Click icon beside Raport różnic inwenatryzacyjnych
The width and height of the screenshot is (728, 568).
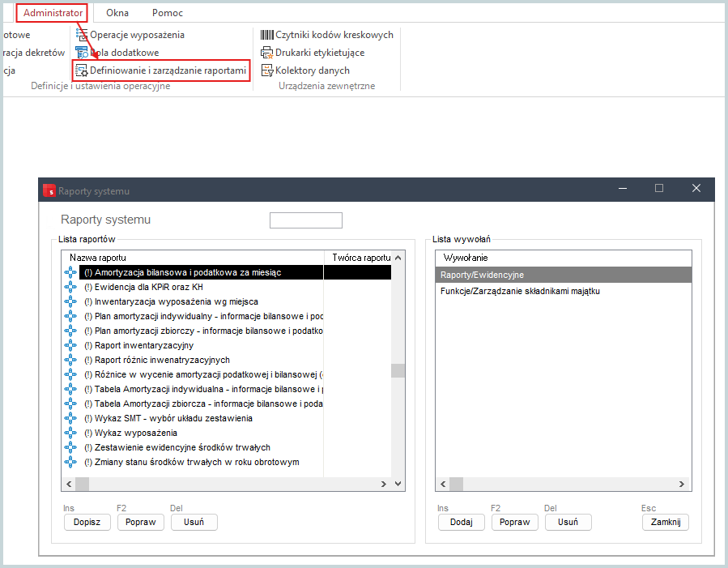[70, 360]
